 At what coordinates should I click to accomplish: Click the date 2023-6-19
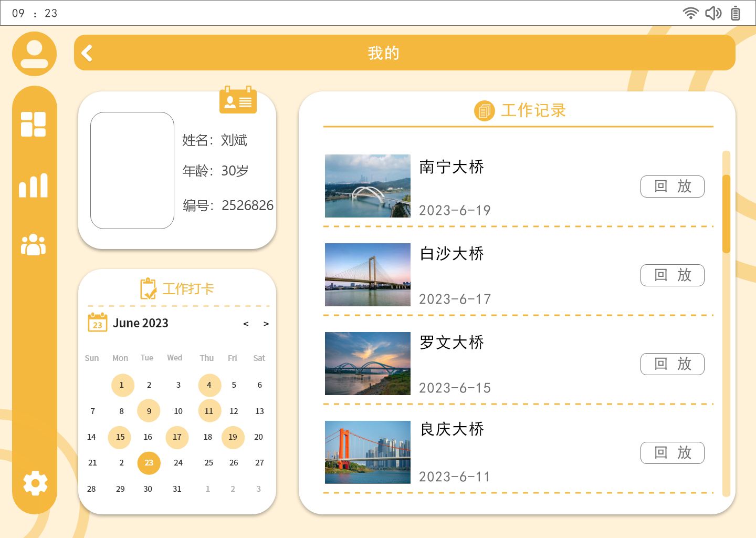tap(455, 211)
